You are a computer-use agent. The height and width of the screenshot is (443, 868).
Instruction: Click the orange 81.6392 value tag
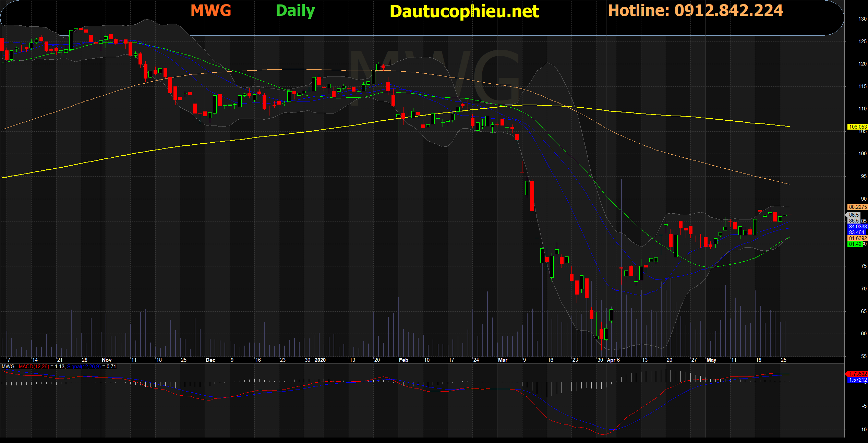857,238
